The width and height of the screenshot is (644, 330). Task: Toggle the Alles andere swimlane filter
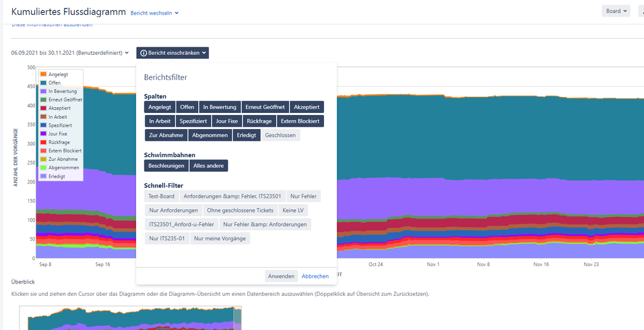point(208,165)
